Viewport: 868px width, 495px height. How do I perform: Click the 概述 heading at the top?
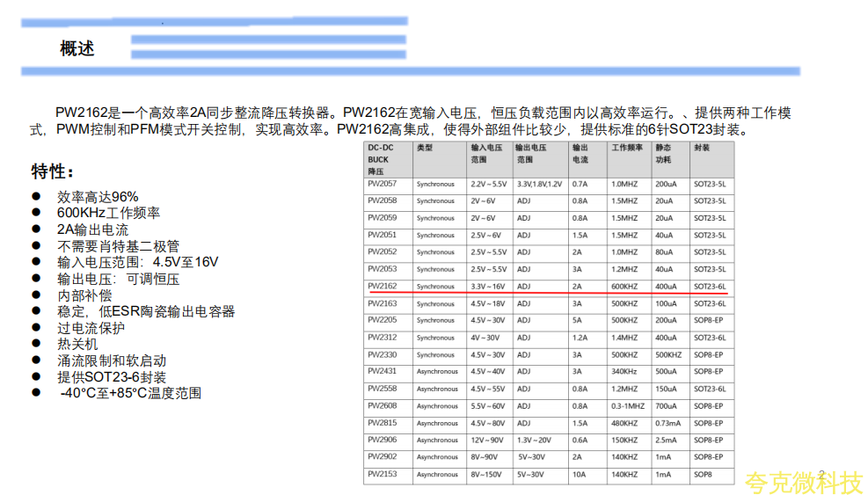click(x=77, y=48)
